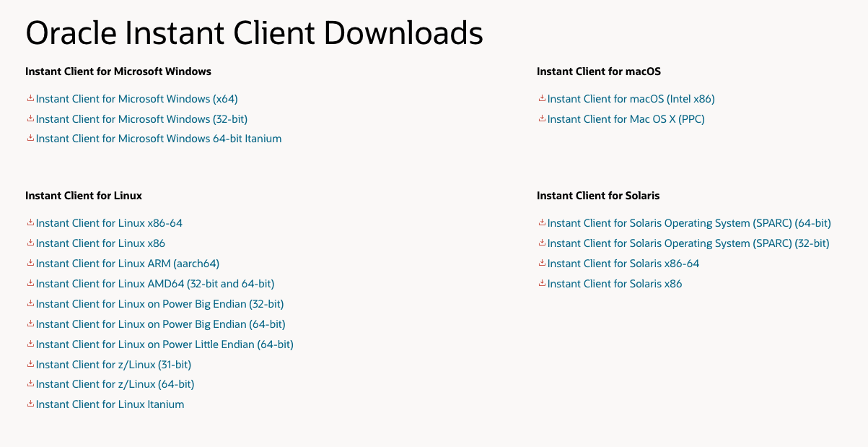868x447 pixels.
Task: Open Linux AMD64 (32-bit and 64-bit) link
Action: click(x=155, y=284)
